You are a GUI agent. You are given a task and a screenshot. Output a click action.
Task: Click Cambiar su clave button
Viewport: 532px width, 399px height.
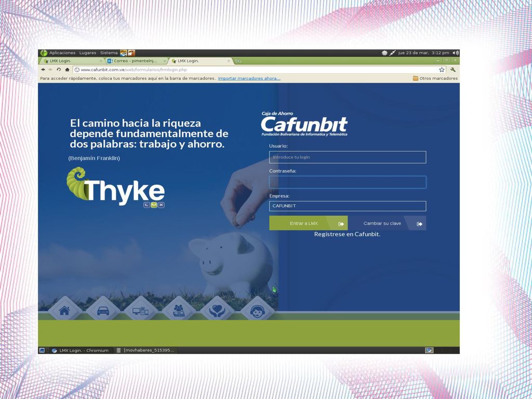pyautogui.click(x=387, y=223)
